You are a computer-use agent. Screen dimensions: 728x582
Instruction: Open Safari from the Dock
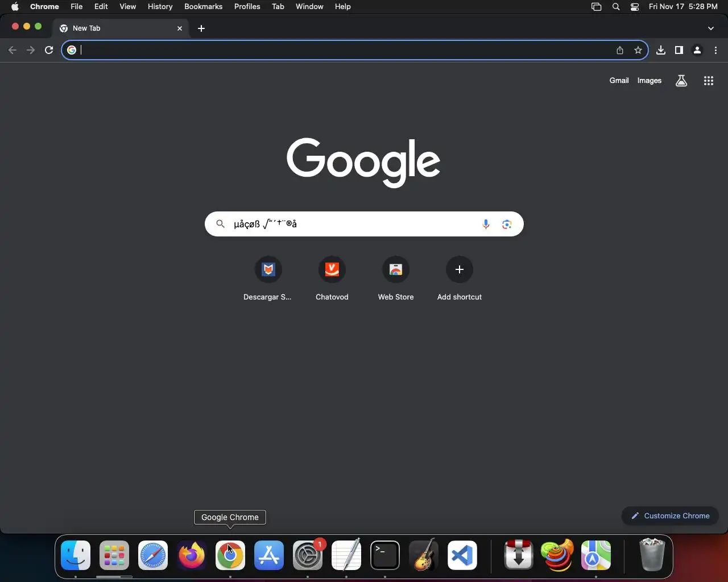click(153, 555)
